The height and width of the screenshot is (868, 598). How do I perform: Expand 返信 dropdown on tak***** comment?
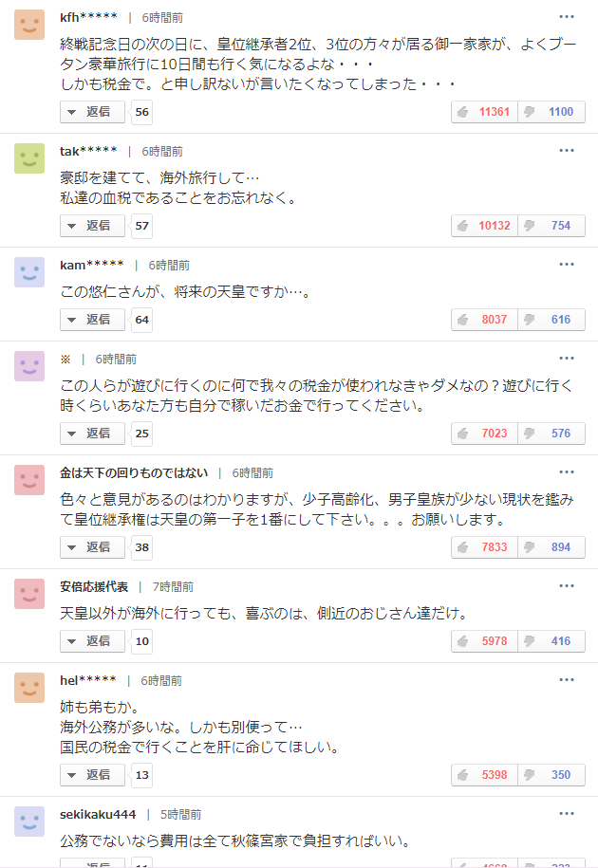(x=92, y=226)
